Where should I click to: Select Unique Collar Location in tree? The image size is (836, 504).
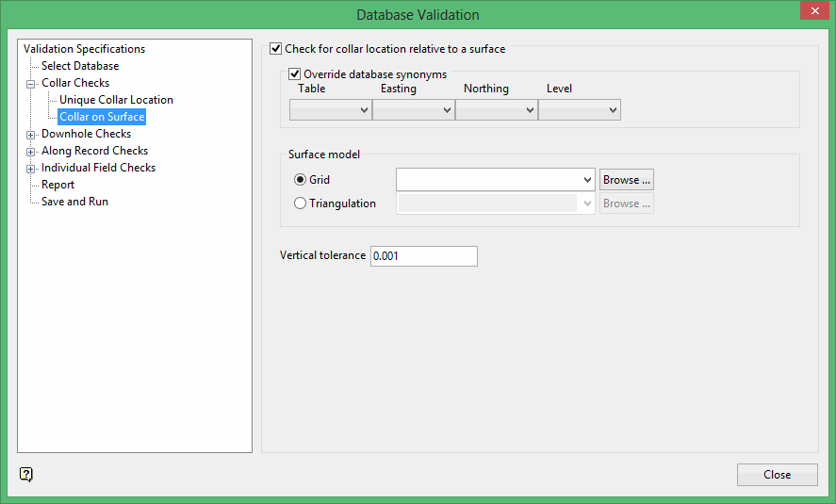coord(116,100)
